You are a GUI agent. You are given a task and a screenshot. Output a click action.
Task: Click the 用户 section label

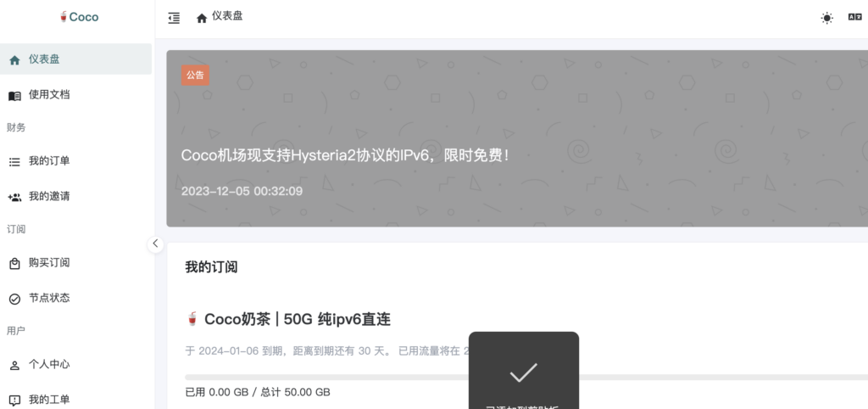[16, 331]
